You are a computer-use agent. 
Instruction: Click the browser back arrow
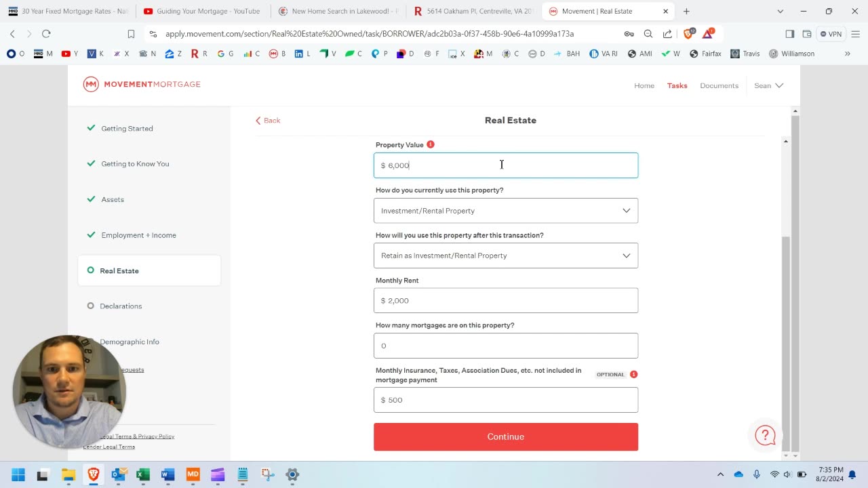(12, 34)
